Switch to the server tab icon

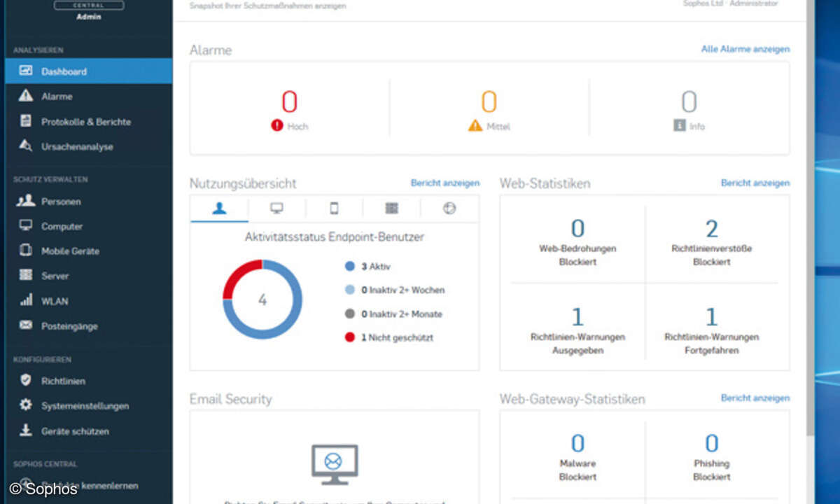tap(391, 209)
